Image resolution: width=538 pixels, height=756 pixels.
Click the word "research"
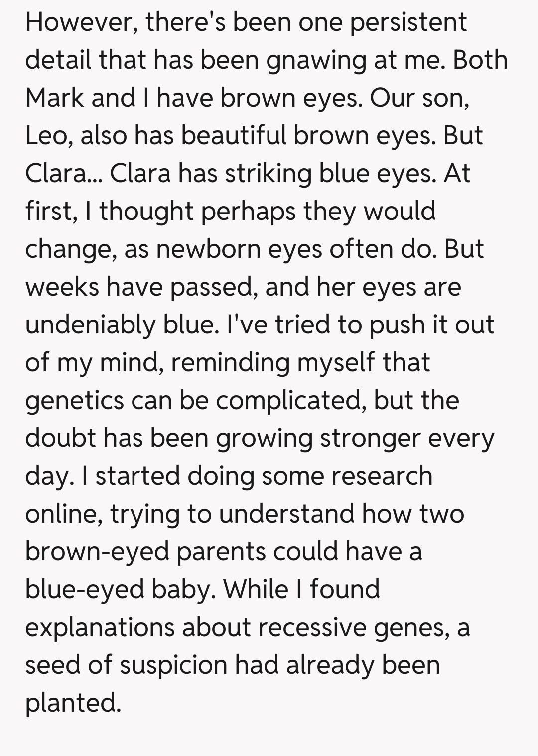pos(382,476)
